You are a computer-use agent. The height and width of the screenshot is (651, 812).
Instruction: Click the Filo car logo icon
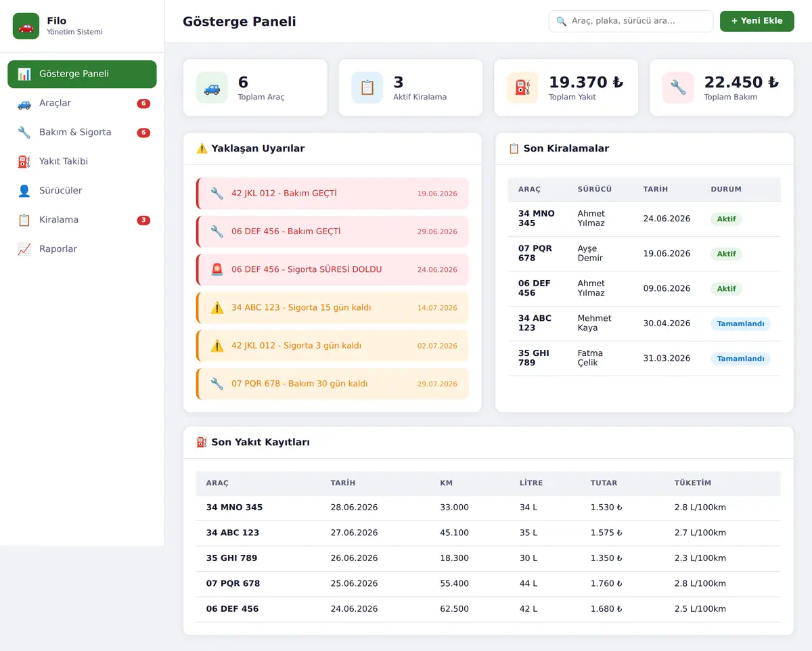pos(26,26)
